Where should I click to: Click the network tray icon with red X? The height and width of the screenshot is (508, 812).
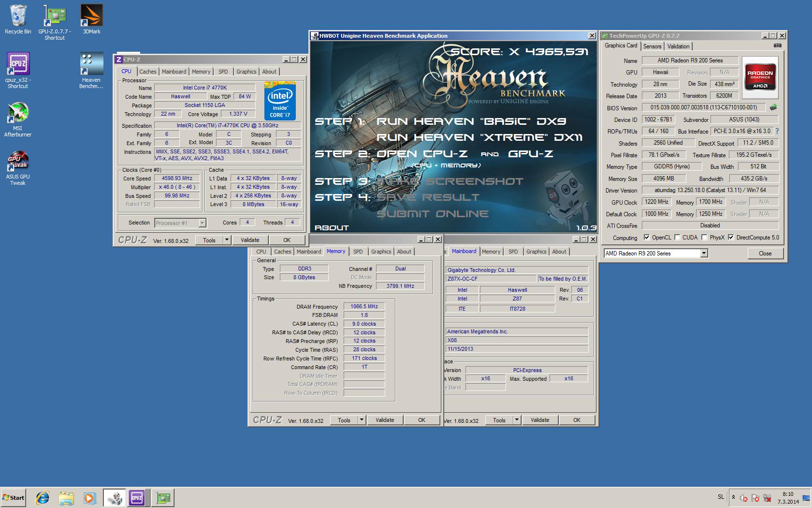click(767, 497)
